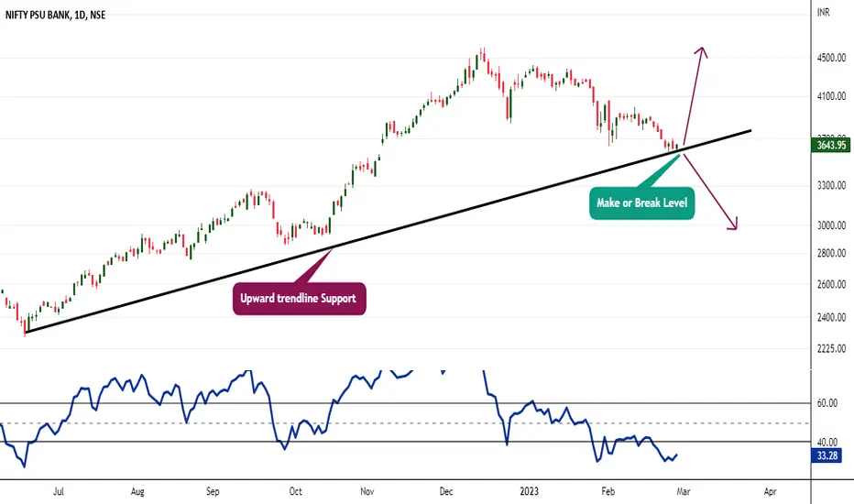Click the Dec label on time axis
854x504 pixels.
445,491
